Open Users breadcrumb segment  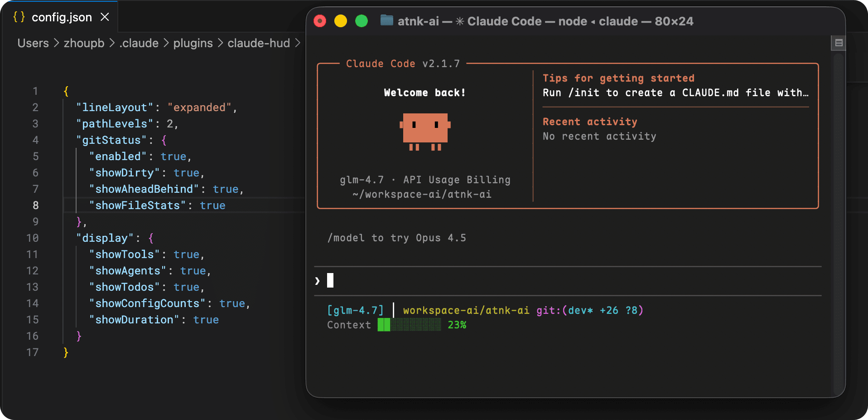point(33,43)
